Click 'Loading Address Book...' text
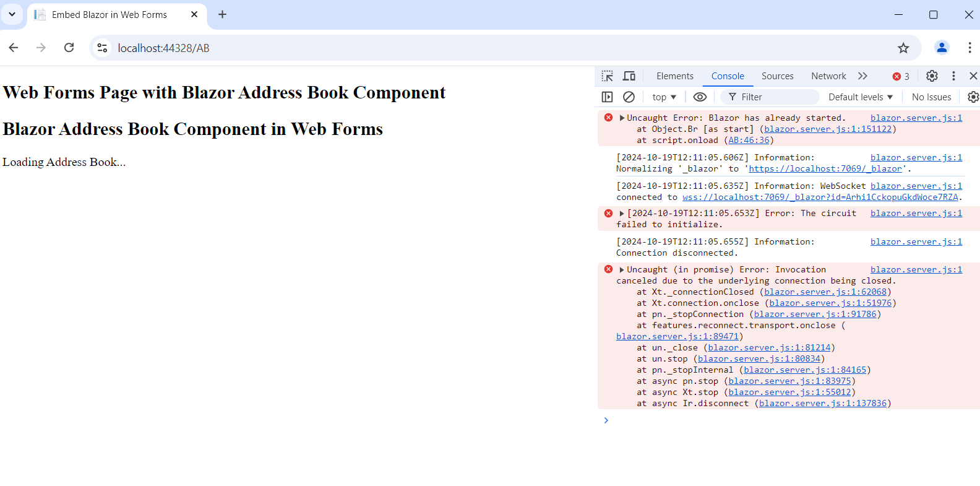980x486 pixels. tap(64, 162)
